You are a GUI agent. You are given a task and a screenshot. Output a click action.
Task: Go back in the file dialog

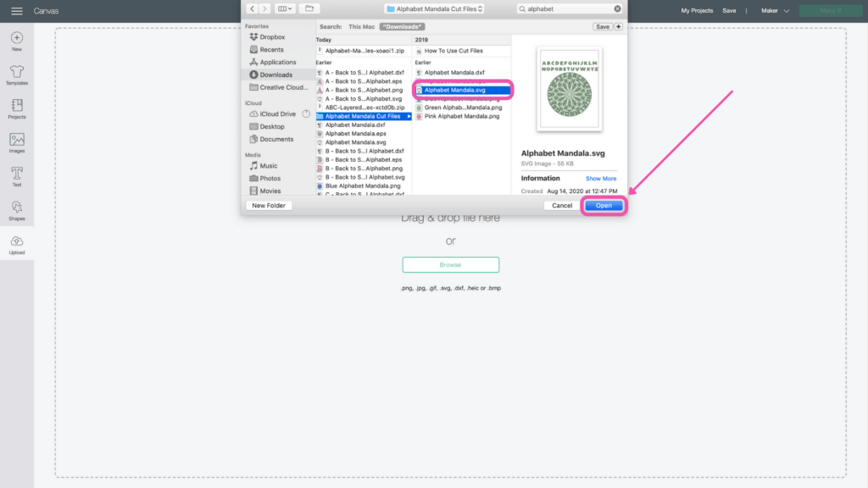pyautogui.click(x=252, y=8)
